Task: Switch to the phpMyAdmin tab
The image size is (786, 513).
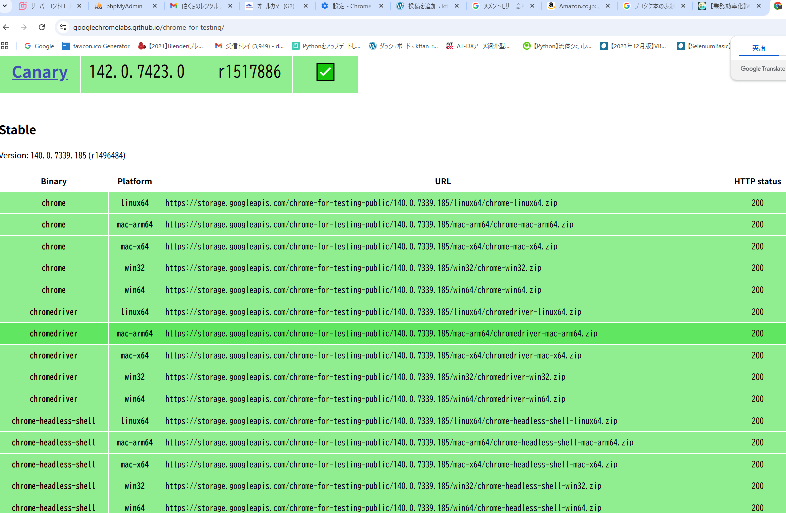Action: [x=119, y=6]
